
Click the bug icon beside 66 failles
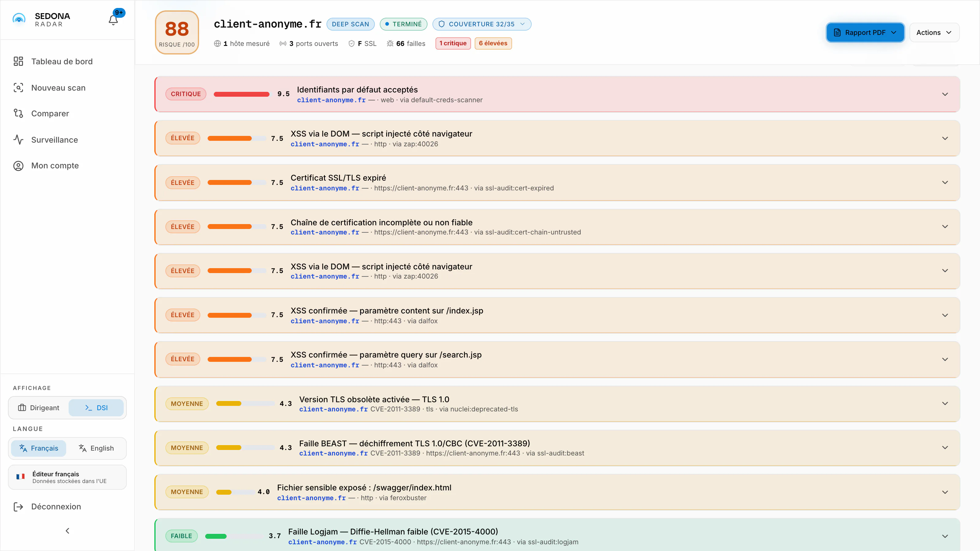point(390,43)
